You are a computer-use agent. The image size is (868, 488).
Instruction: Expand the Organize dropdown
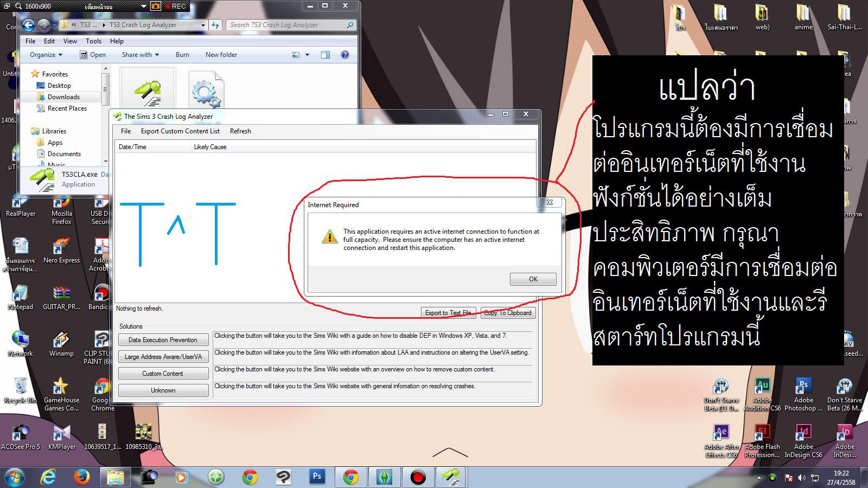[x=46, y=55]
